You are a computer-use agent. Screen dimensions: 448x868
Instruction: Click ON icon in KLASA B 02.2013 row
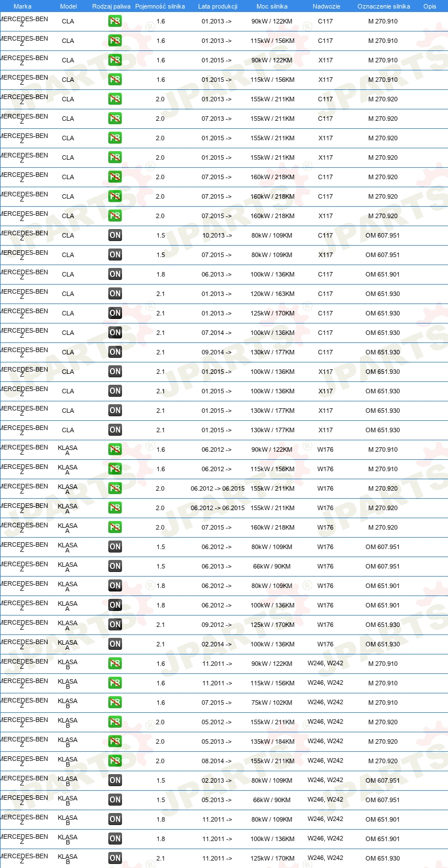click(115, 780)
